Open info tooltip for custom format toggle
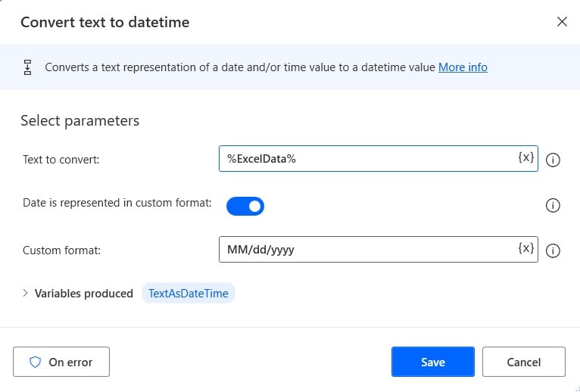The width and height of the screenshot is (580, 392). (553, 205)
